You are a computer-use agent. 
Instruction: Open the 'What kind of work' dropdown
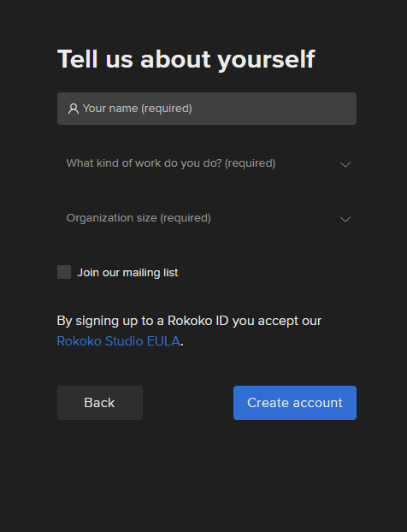(207, 163)
